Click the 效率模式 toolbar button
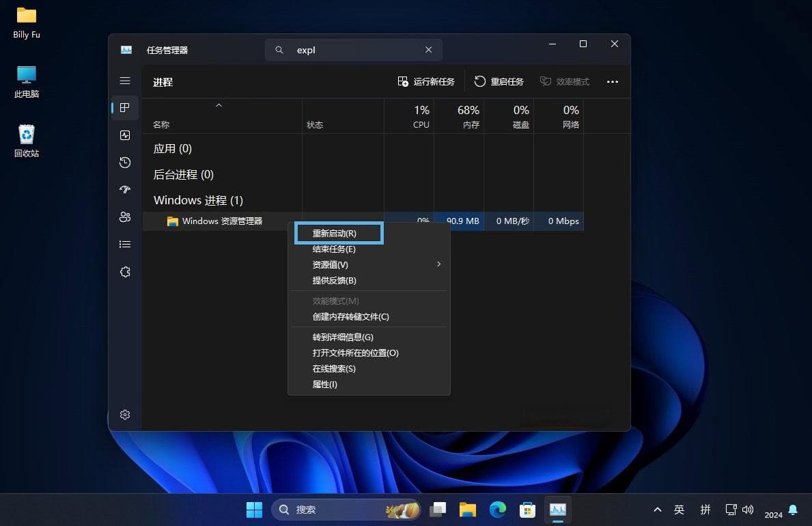 [565, 81]
